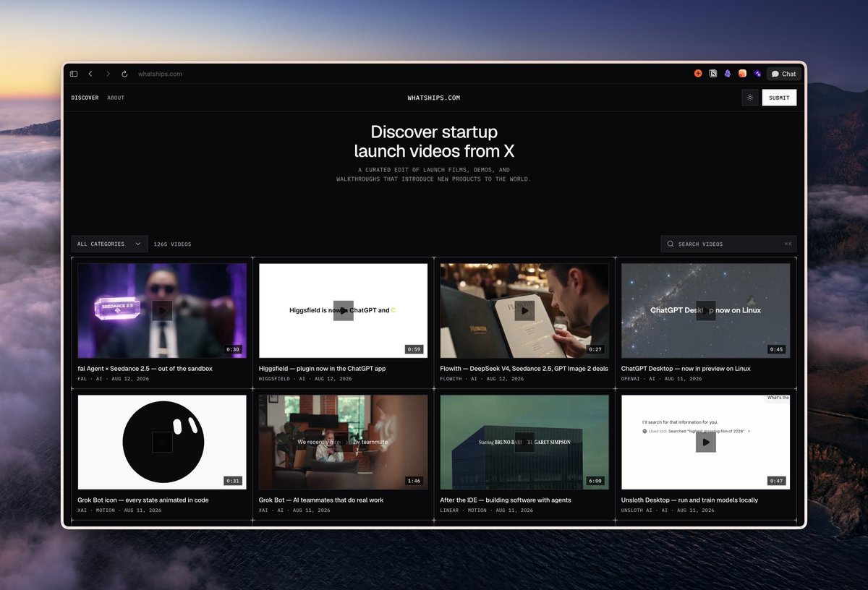The height and width of the screenshot is (590, 868).
Task: Play the Grok Bot AI teammates video
Action: [344, 442]
